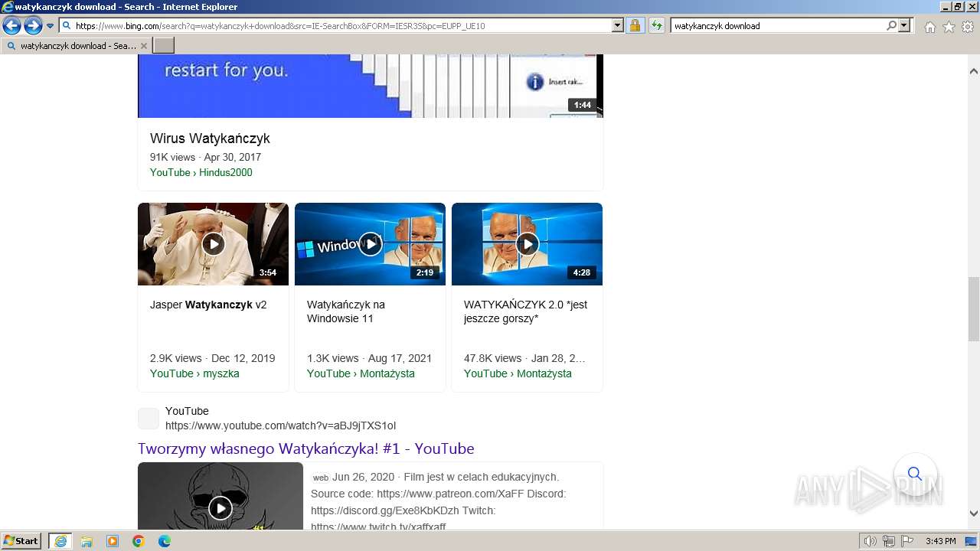
Task: Click YouTube › Montażysta under Windowsie 11 video
Action: [361, 373]
